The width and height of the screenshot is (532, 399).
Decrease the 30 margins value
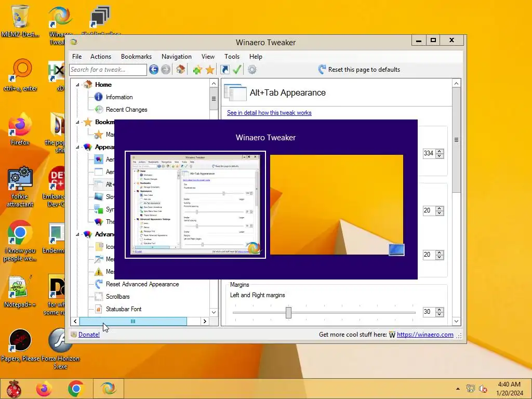point(440,314)
